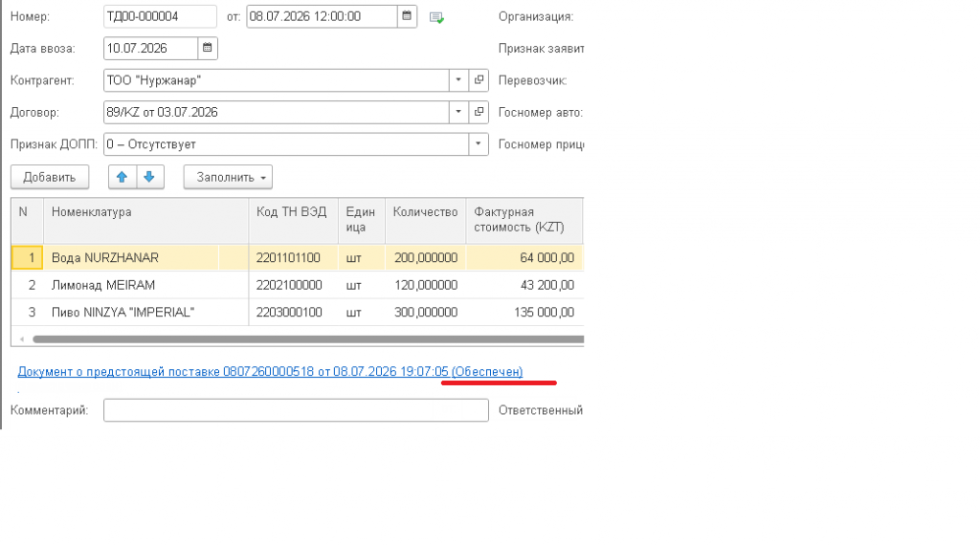The height and width of the screenshot is (546, 980).
Task: Click unit cell in Лимонад MEIRAM row
Action: click(362, 285)
